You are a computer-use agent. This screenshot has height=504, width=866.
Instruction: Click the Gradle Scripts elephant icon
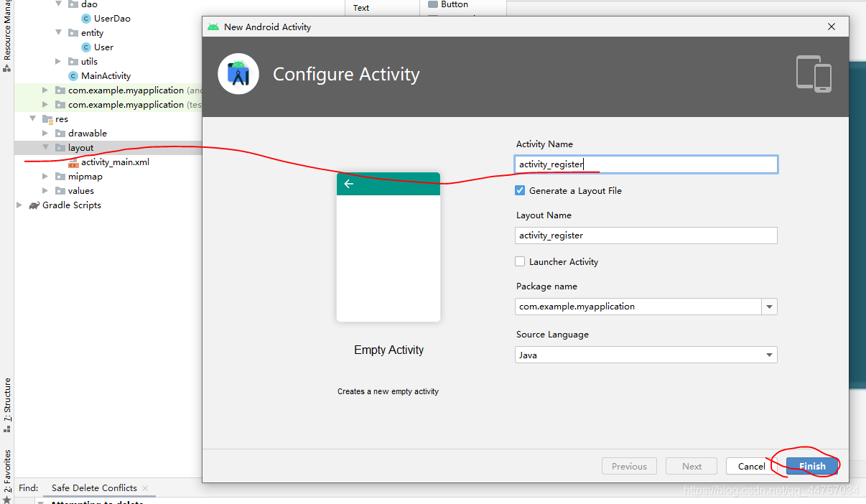click(x=33, y=205)
